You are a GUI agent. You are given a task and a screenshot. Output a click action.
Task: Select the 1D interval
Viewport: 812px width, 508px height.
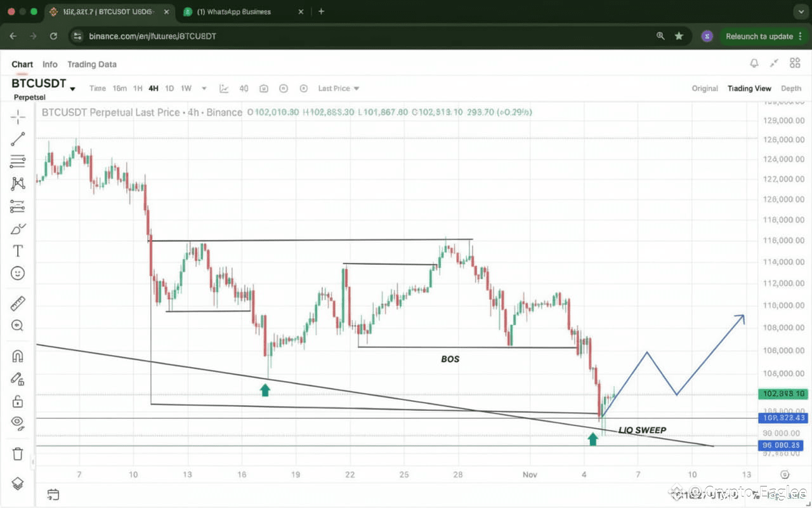tap(169, 89)
